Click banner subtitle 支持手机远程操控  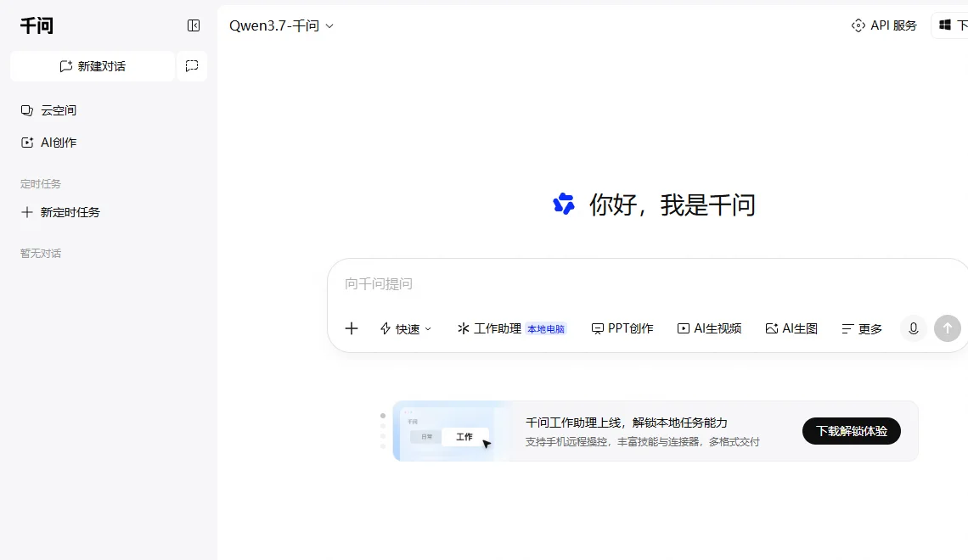point(566,441)
